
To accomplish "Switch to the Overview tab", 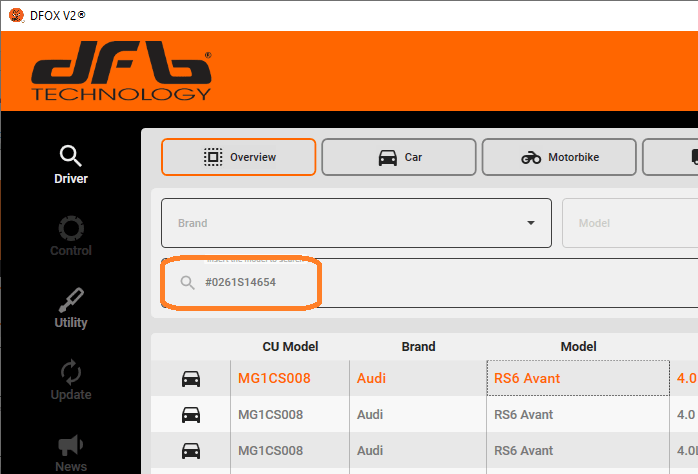I will coord(239,157).
